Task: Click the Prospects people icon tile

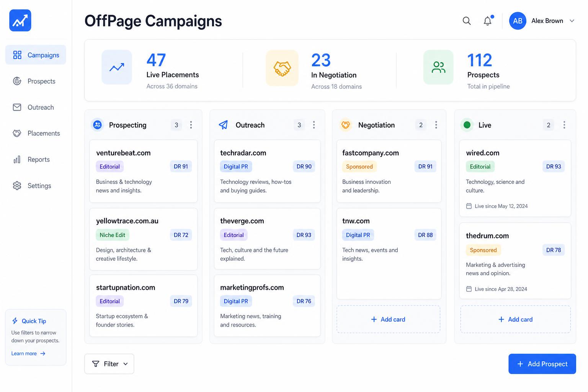Action: click(438, 67)
